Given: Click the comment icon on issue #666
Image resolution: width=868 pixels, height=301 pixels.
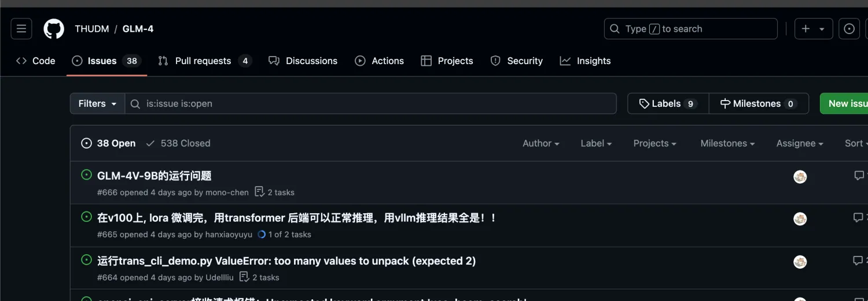Looking at the screenshot, I should 859,176.
